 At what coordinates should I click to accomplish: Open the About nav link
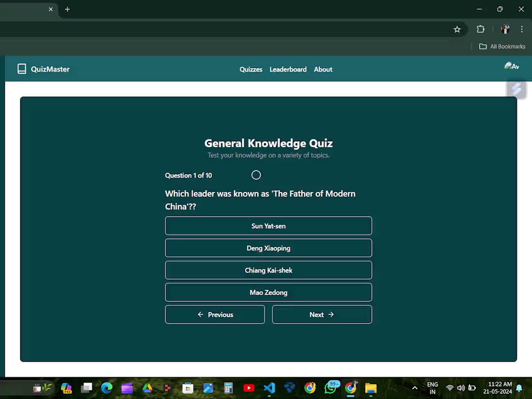tap(323, 70)
